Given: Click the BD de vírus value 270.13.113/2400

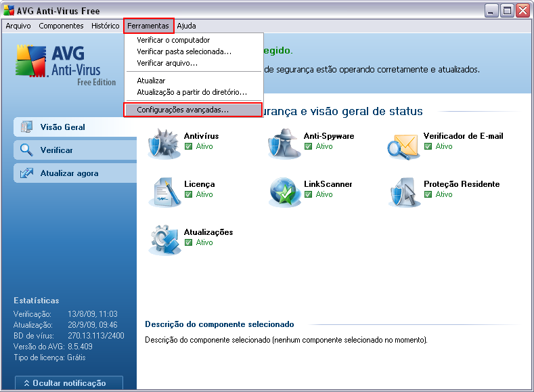Looking at the screenshot, I should (96, 336).
